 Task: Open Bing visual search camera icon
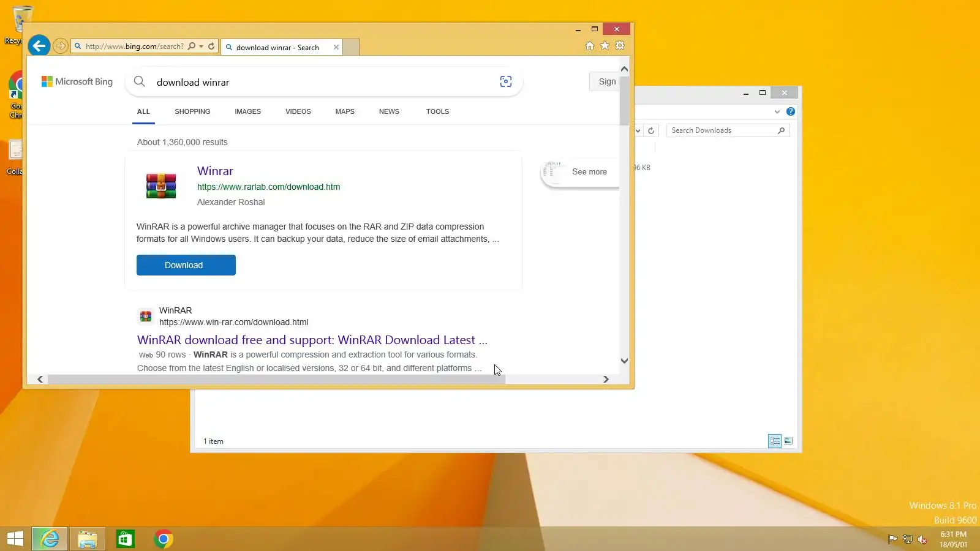pyautogui.click(x=506, y=81)
